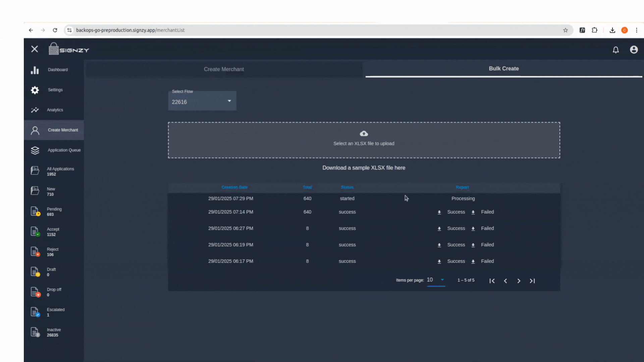The height and width of the screenshot is (362, 644).
Task: Show New applications (710)
Action: [54, 191]
